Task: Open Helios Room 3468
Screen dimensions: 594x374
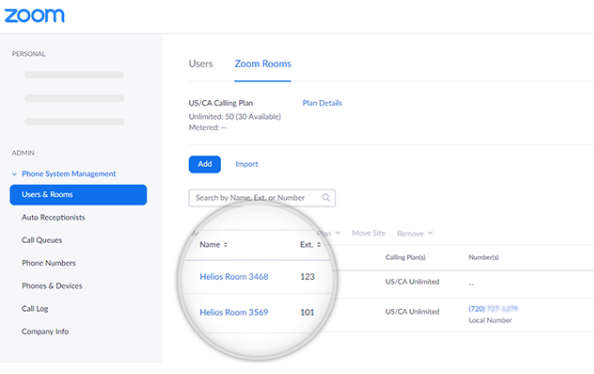Action: [x=234, y=277]
